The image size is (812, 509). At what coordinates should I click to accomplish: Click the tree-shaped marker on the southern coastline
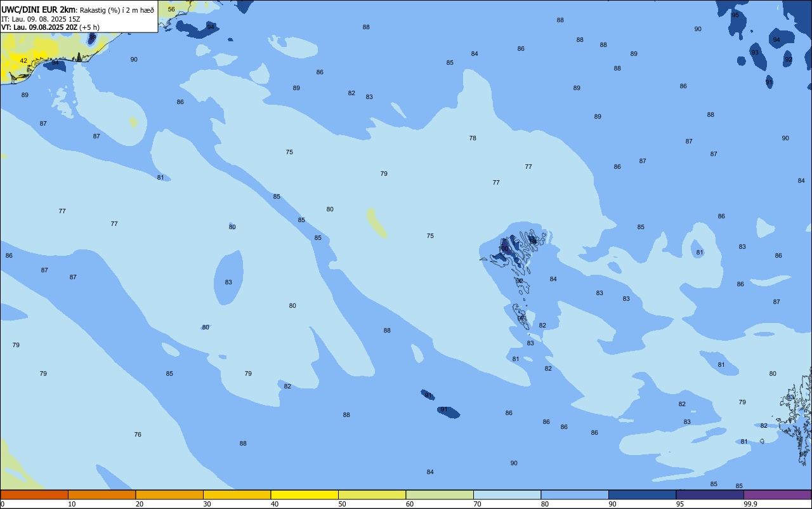pyautogui.click(x=79, y=58)
